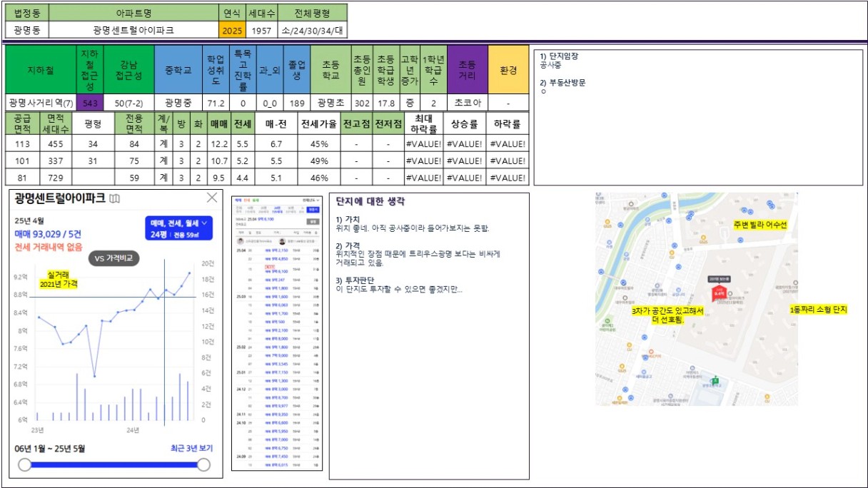
Task: Click the 189 graduates cell
Action: [x=296, y=103]
